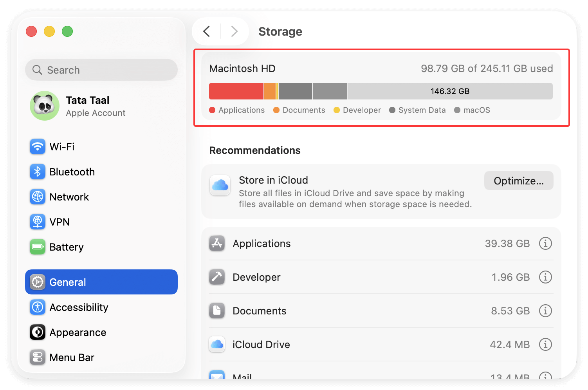
Task: Select the VPN icon
Action: click(37, 222)
